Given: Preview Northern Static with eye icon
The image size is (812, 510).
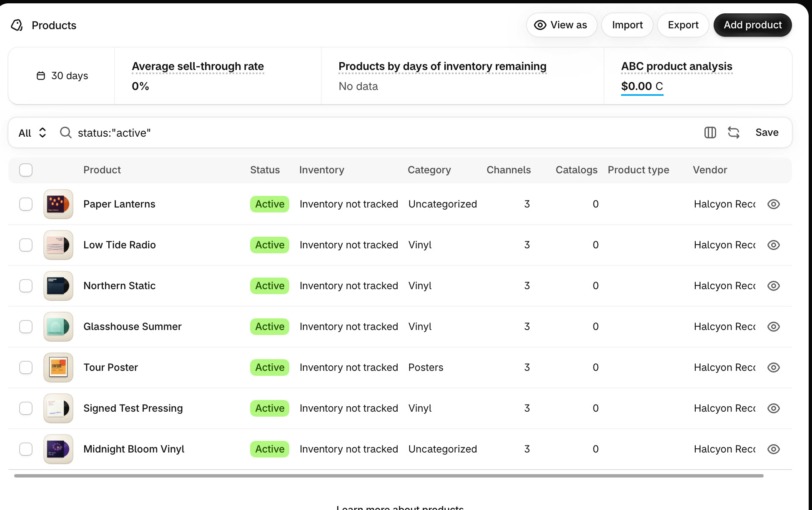Looking at the screenshot, I should pos(774,286).
